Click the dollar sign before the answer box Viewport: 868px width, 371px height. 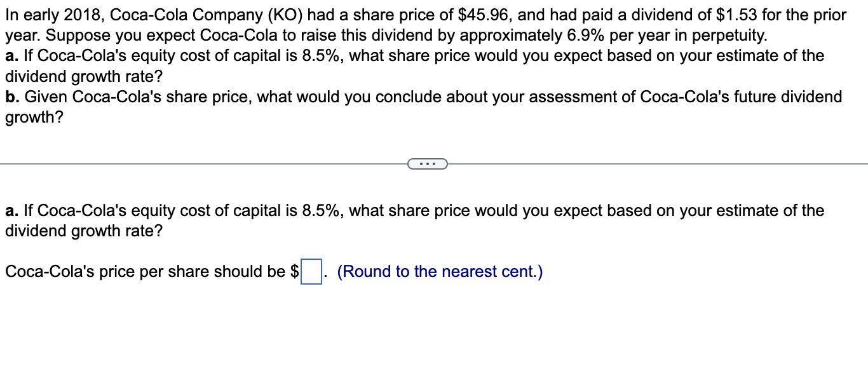[295, 272]
